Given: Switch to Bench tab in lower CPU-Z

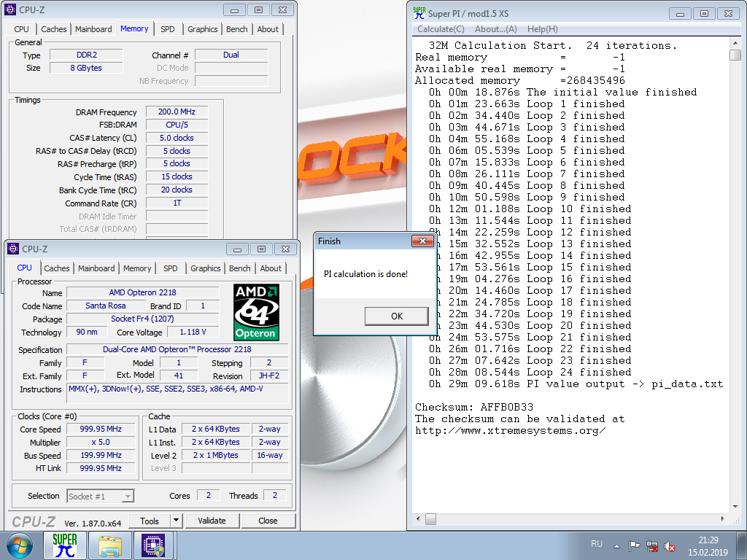Looking at the screenshot, I should pyautogui.click(x=239, y=268).
